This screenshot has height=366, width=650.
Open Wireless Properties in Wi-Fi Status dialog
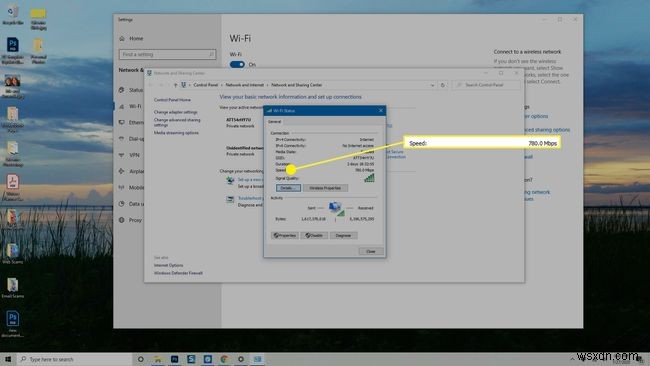[325, 188]
